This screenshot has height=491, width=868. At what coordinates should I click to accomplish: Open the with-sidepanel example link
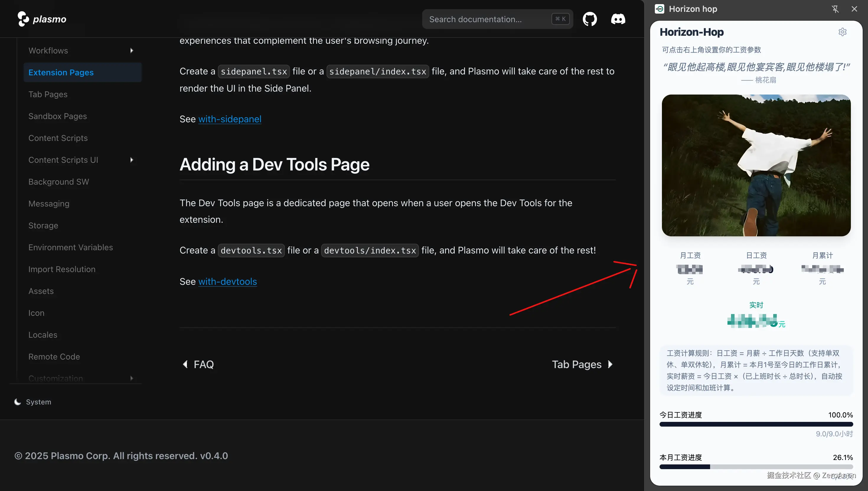[229, 119]
